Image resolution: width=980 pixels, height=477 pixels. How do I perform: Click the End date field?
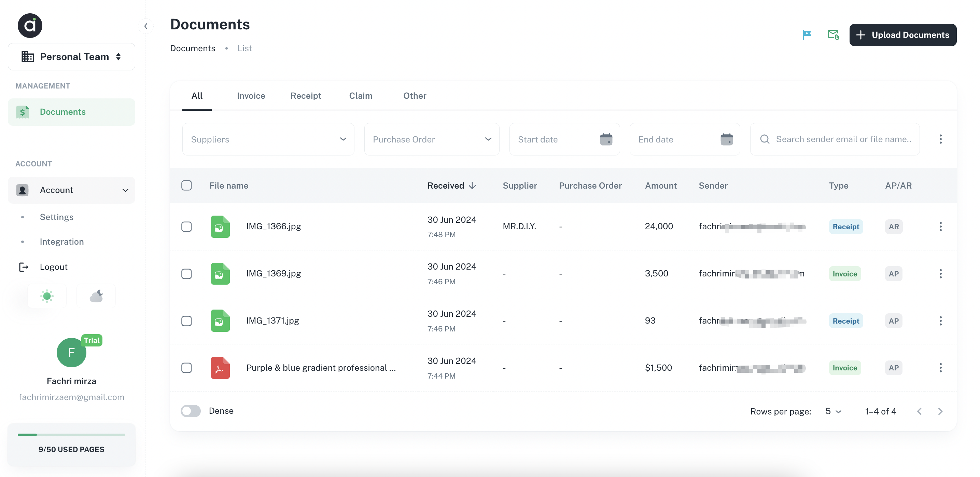click(x=685, y=139)
